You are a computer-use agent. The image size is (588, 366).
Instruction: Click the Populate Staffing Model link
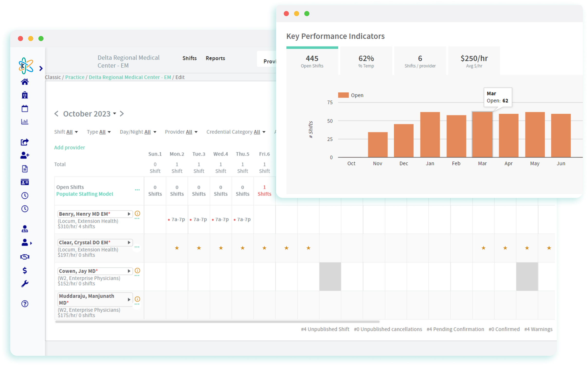click(x=85, y=194)
